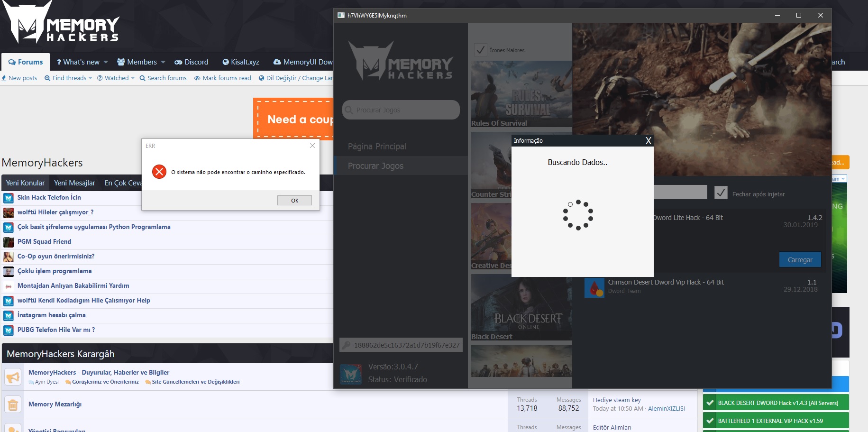The width and height of the screenshot is (868, 432).
Task: Toggle the Ícones Maiores checkbox
Action: pyautogui.click(x=481, y=50)
